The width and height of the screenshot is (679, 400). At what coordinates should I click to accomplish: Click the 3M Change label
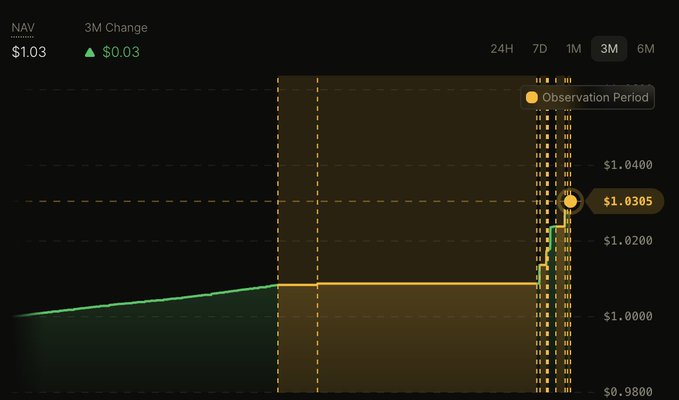(x=116, y=28)
